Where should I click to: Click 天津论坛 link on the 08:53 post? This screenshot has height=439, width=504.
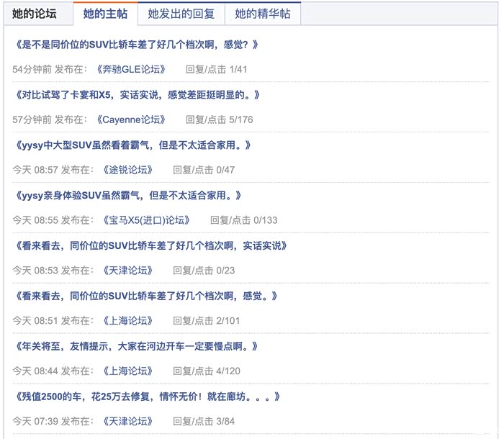click(128, 271)
